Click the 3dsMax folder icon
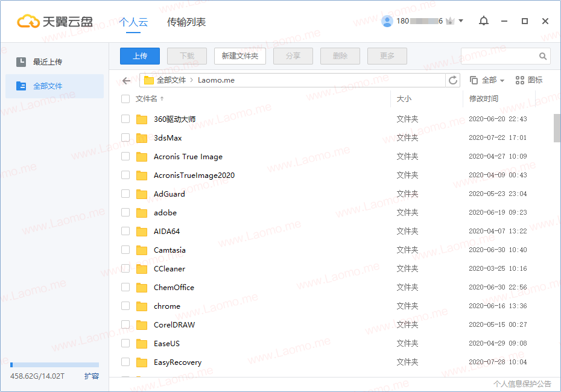Viewport: 561px width, 392px height. point(142,138)
